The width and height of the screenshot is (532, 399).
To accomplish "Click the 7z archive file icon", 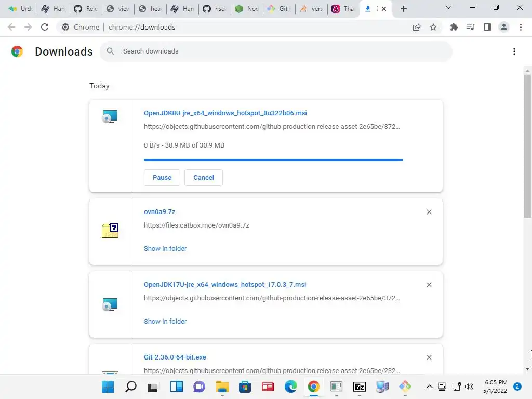I will click(x=110, y=231).
